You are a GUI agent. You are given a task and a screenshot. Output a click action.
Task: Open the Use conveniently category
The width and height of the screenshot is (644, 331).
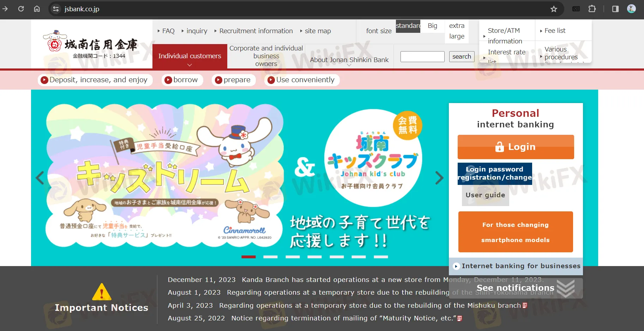(x=302, y=80)
